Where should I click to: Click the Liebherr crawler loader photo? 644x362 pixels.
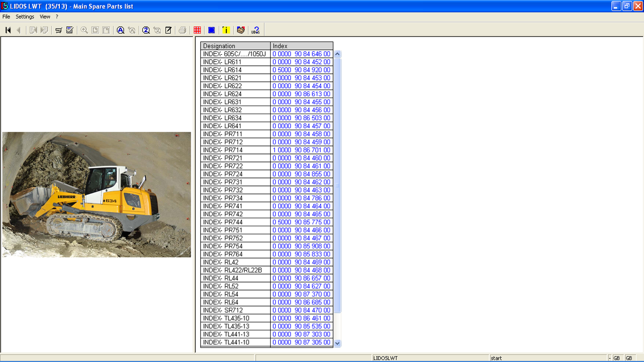[97, 195]
